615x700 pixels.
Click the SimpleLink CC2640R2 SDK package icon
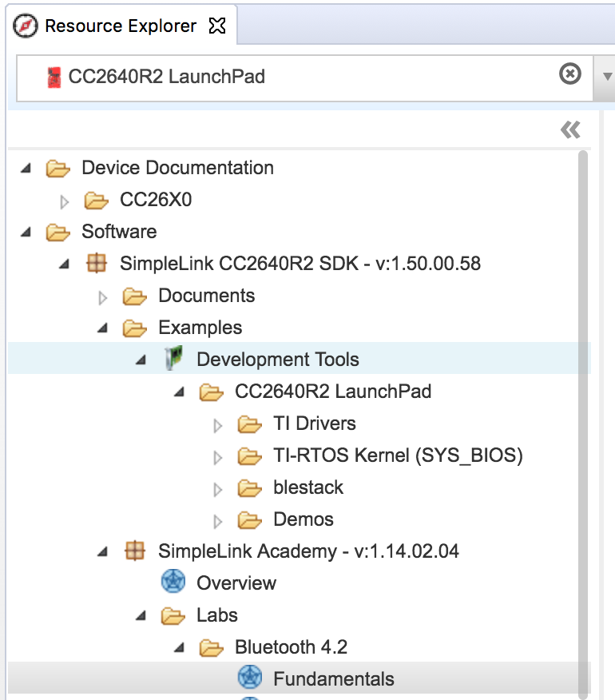(x=97, y=263)
